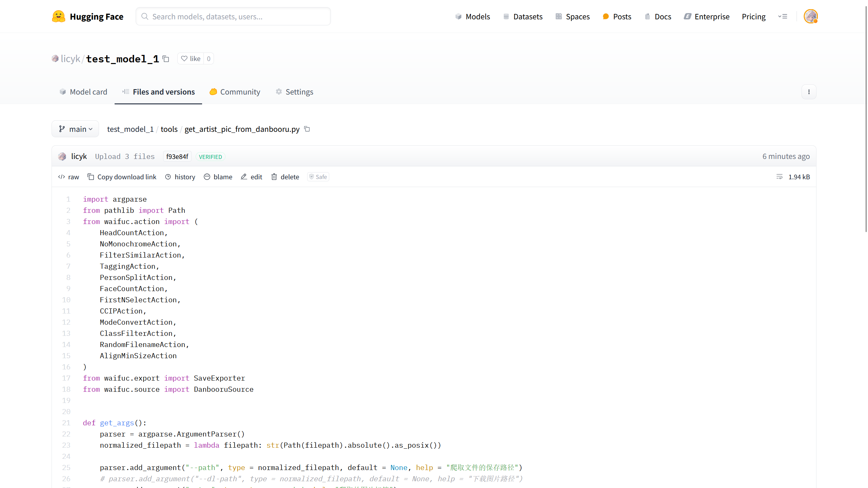Screen dimensions: 868x488
Task: Toggle line wrap icon near file size
Action: (779, 177)
